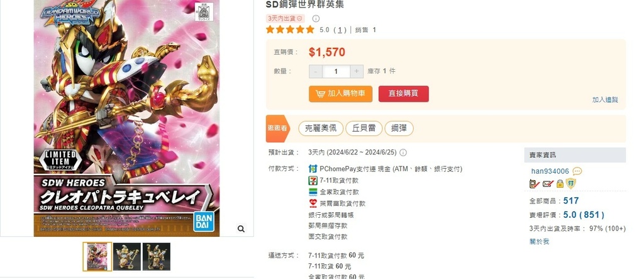Open seller han934006 profile link

click(x=550, y=171)
